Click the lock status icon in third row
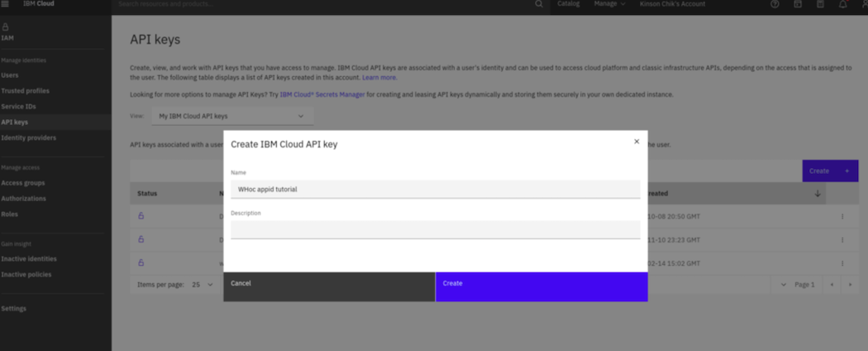The width and height of the screenshot is (868, 351). [x=141, y=262]
